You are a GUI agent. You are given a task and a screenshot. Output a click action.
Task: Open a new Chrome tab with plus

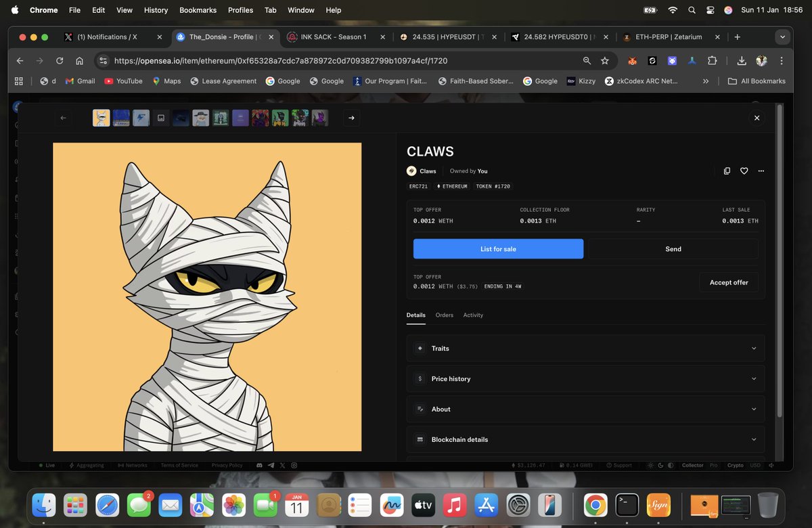[738, 37]
